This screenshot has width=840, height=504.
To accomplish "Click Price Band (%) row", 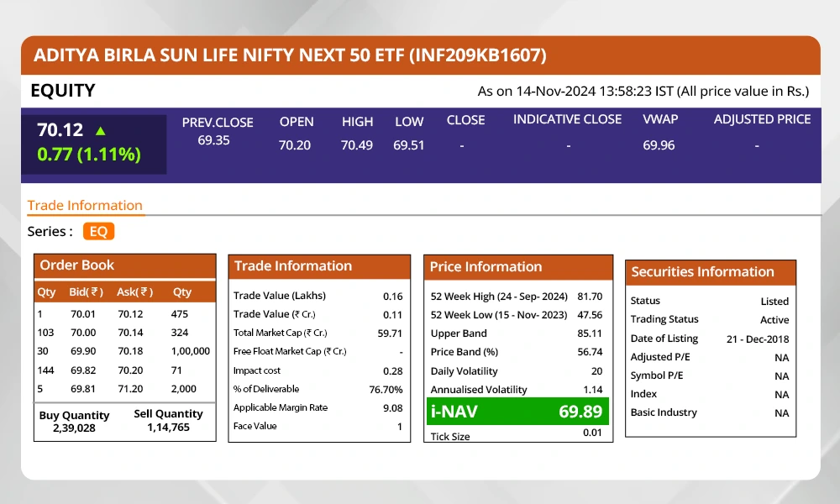I will coord(517,352).
